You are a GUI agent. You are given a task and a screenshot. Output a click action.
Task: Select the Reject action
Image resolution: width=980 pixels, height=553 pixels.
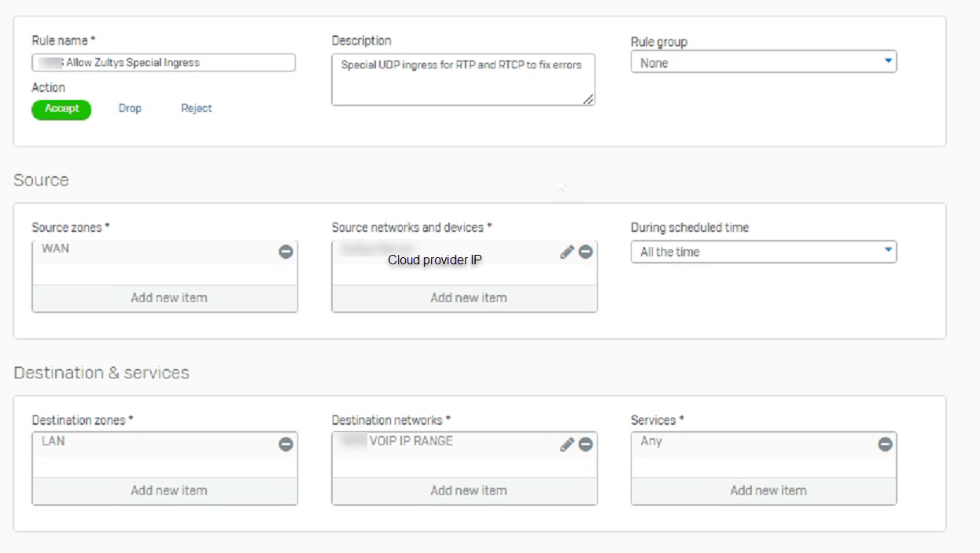(x=197, y=109)
